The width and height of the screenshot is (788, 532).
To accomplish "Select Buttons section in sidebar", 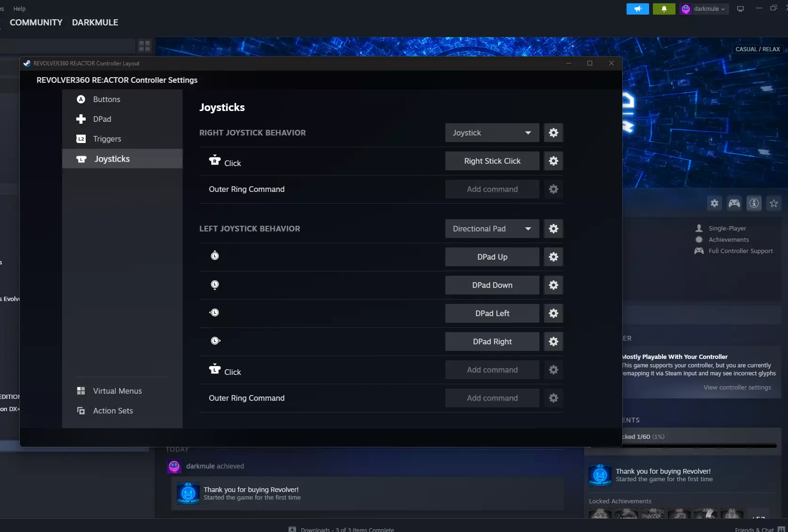I will pyautogui.click(x=122, y=99).
